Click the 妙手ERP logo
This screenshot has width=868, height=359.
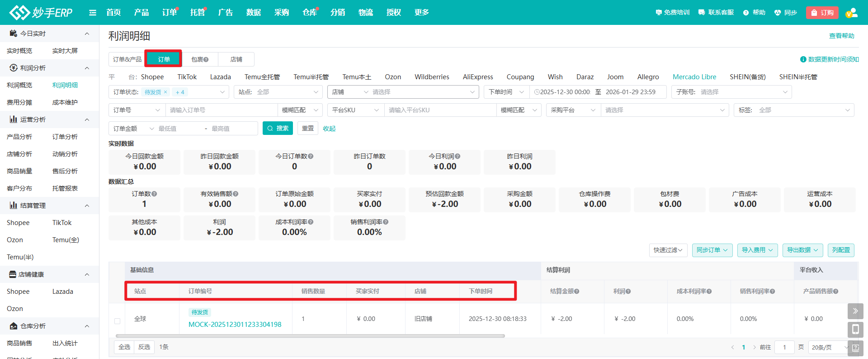[x=41, y=12]
